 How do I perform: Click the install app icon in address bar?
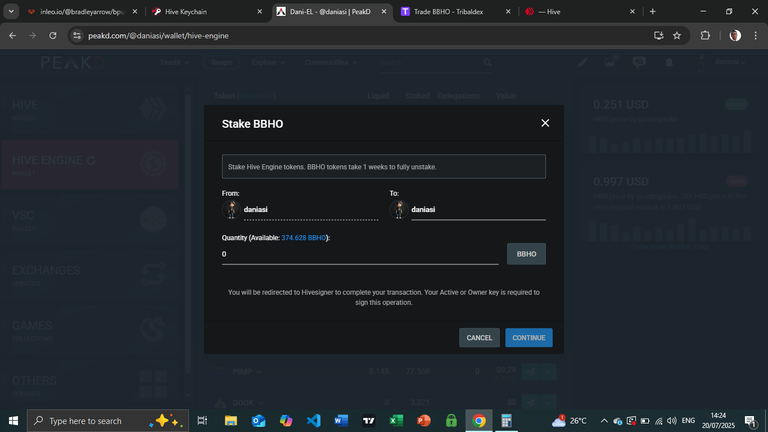659,35
